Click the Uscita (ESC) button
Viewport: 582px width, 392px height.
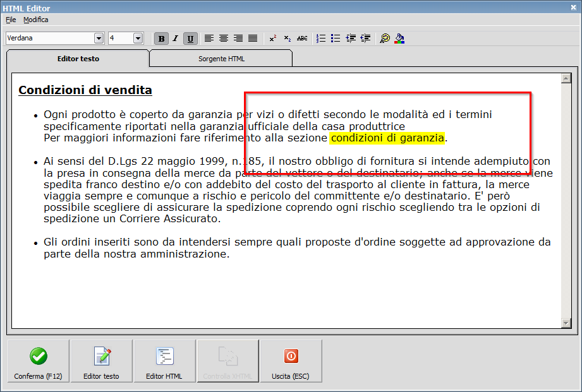(x=291, y=362)
